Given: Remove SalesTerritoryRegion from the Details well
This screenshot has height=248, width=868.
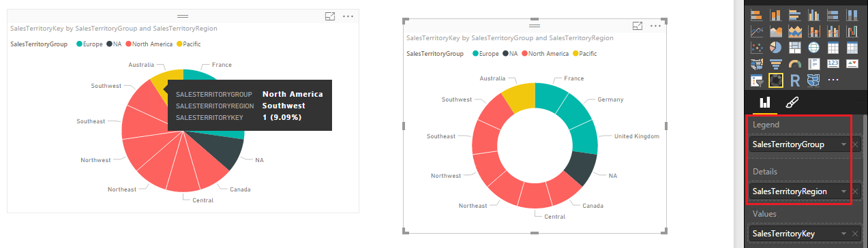Looking at the screenshot, I should [x=856, y=191].
